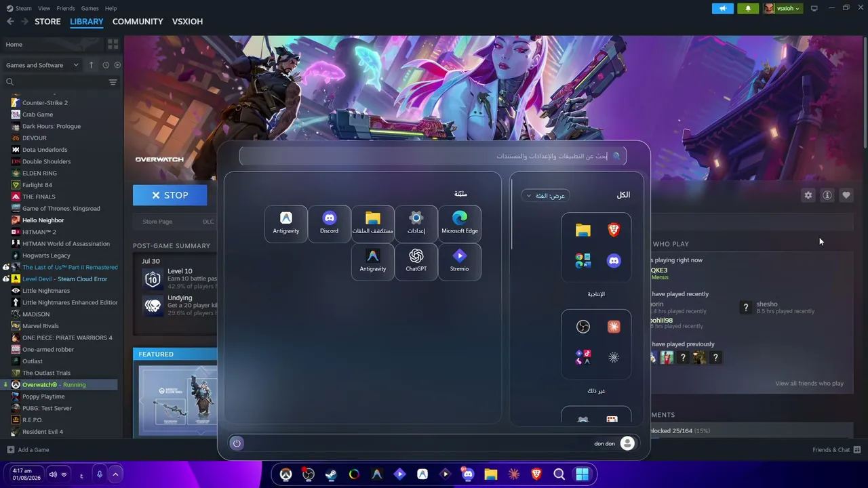
Task: Expand the system tray hidden icons chevron
Action: (115, 474)
